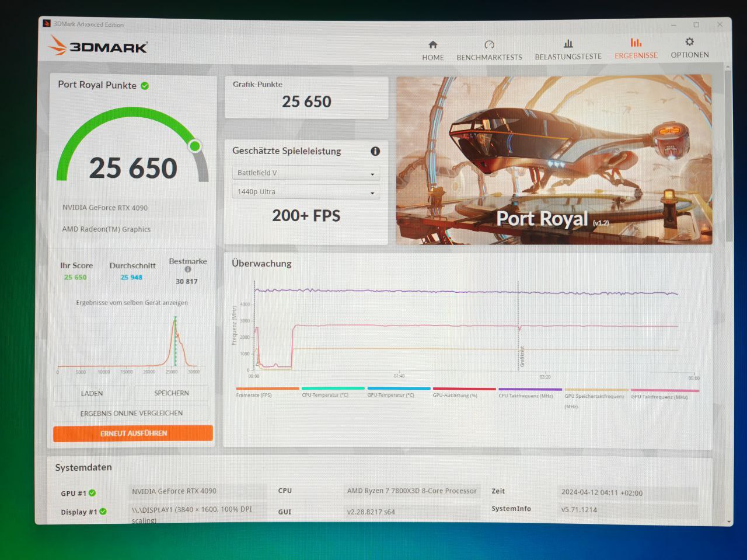Image resolution: width=747 pixels, height=560 pixels.
Task: Click info icon beside Geschätzte Spieleleistung
Action: 375,151
